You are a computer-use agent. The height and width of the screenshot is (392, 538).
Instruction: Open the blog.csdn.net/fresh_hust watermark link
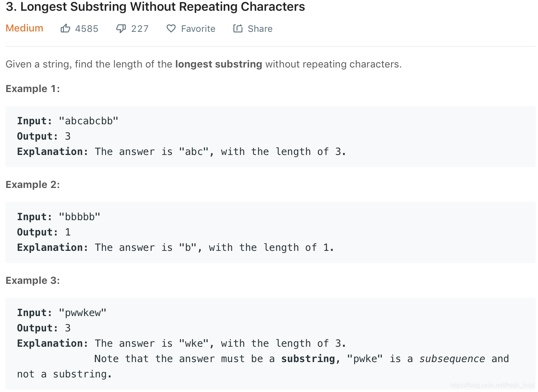click(492, 385)
